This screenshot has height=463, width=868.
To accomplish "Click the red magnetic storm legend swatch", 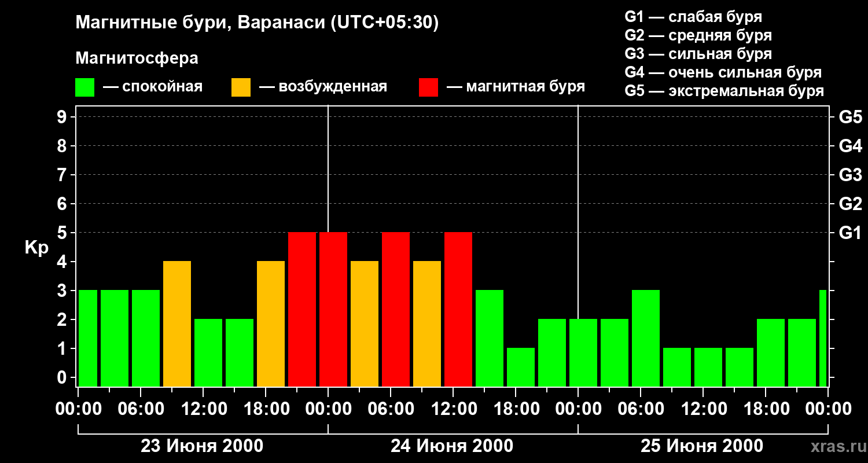I will tap(428, 87).
